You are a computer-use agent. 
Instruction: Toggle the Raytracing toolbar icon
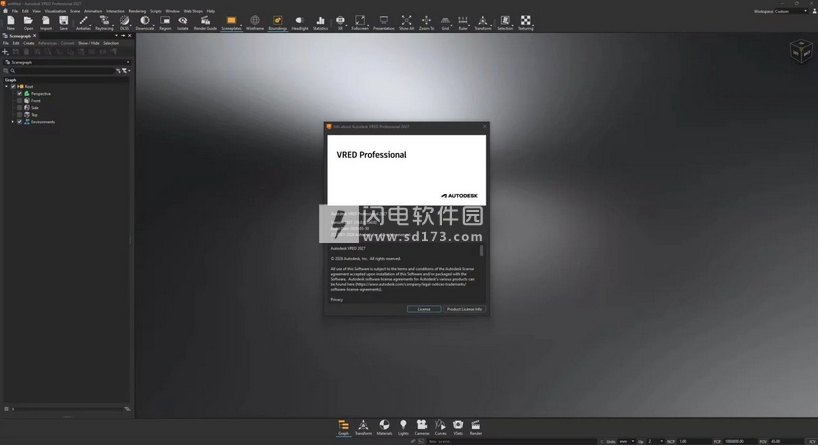(104, 21)
